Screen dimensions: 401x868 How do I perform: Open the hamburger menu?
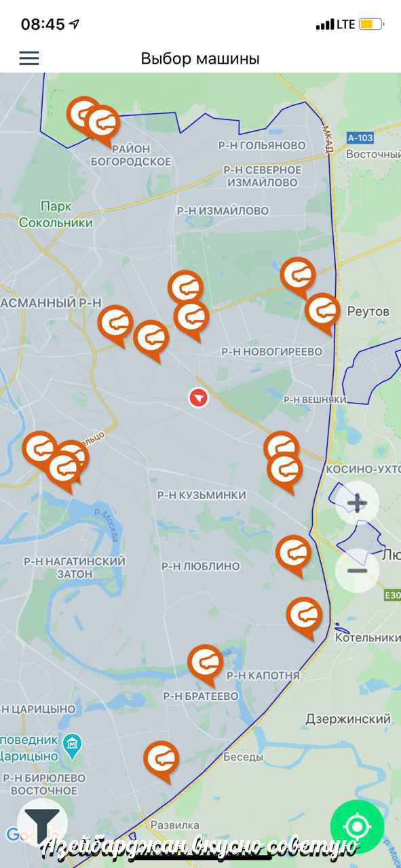point(29,58)
